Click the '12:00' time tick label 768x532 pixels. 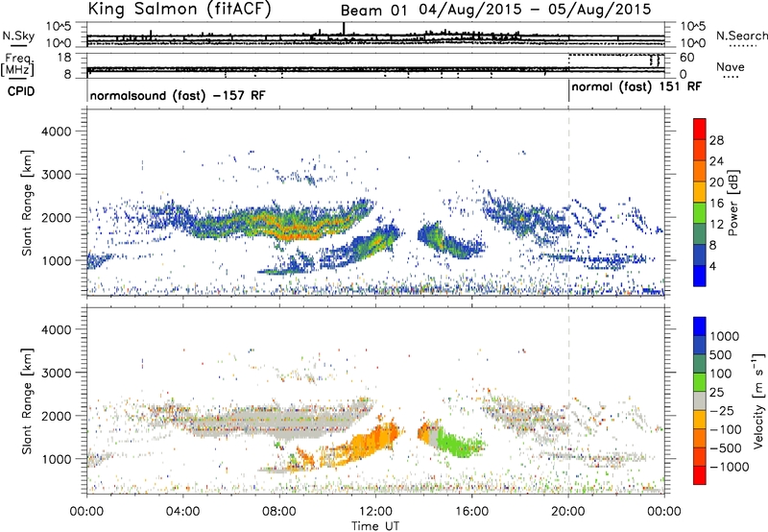[x=375, y=512]
